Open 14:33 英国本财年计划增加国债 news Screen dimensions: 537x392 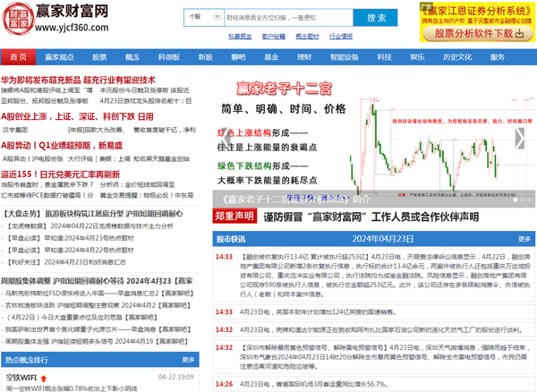(x=373, y=311)
